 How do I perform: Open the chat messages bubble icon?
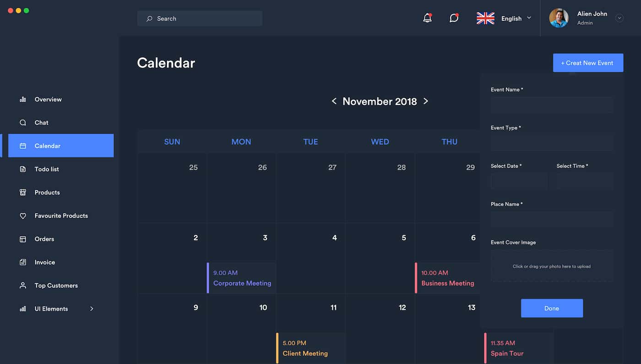454,18
